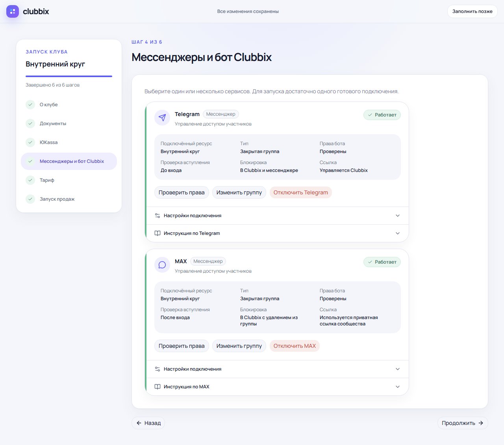
Task: Click Проверить права for Telegram
Action: pos(182,192)
